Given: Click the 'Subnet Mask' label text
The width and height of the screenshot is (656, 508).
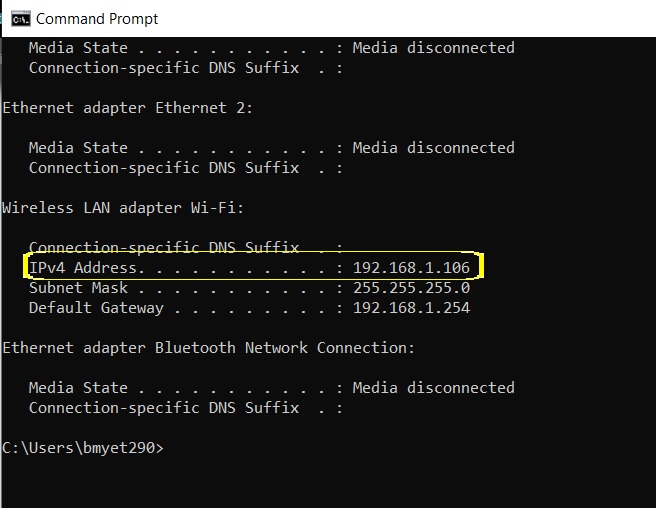Looking at the screenshot, I should pyautogui.click(x=78, y=288).
